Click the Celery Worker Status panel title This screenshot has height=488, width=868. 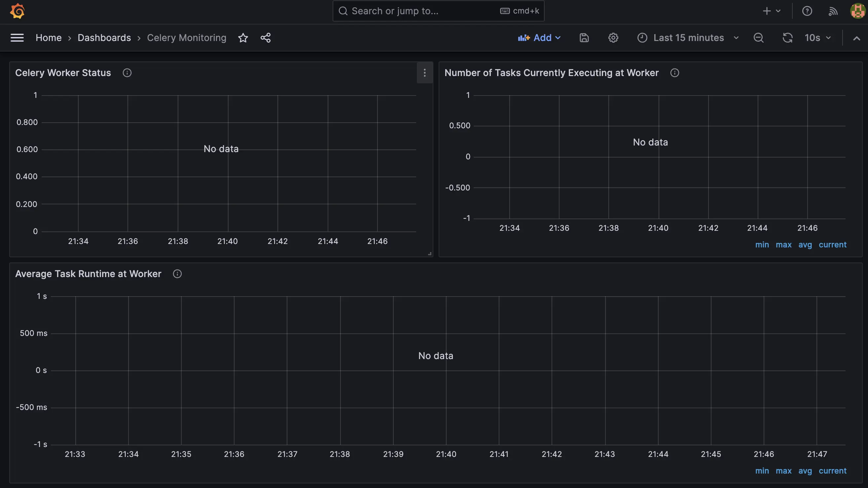pyautogui.click(x=63, y=73)
